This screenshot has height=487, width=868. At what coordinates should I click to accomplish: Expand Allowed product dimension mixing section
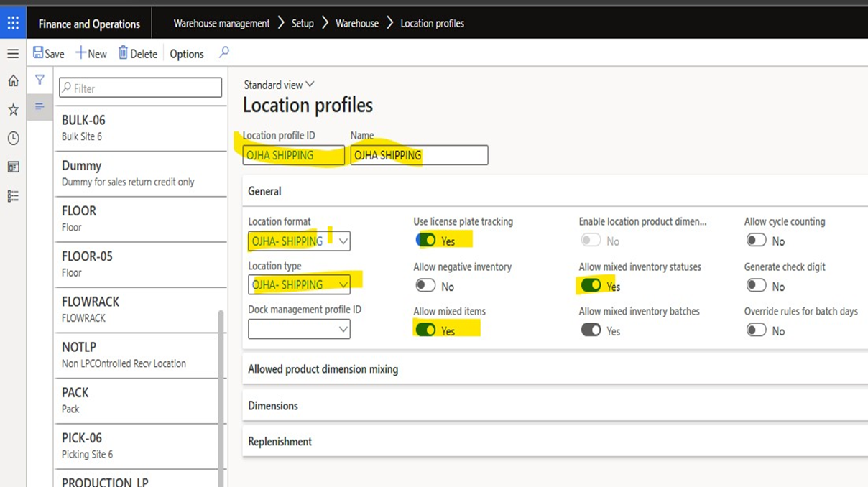(x=555, y=369)
